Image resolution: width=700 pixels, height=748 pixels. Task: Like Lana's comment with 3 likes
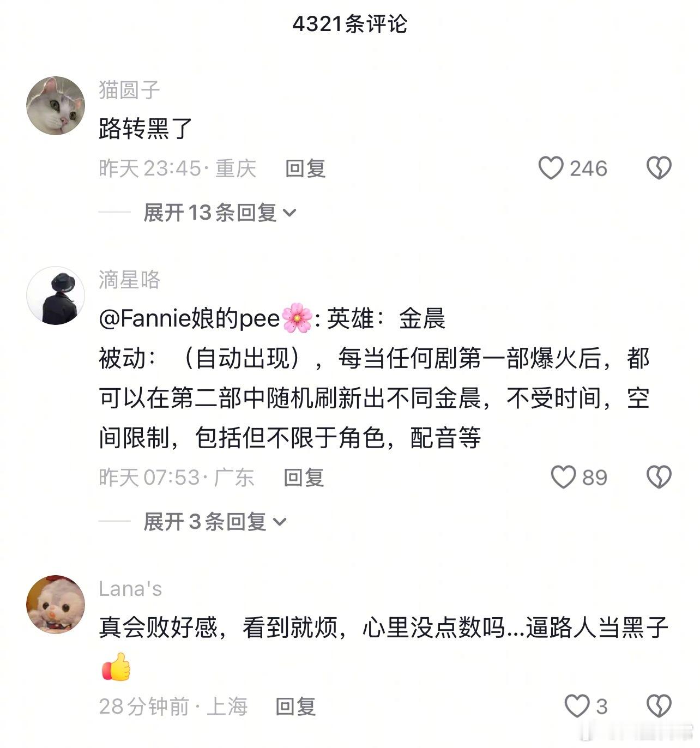[577, 706]
